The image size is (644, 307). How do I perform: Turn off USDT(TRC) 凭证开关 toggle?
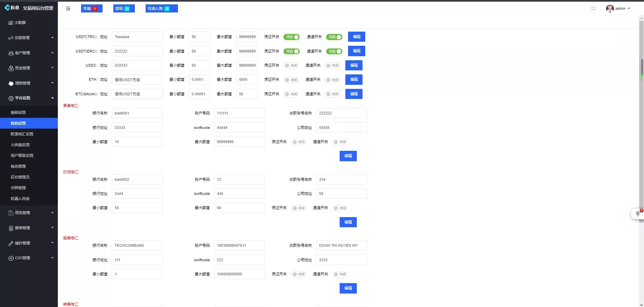(x=291, y=37)
